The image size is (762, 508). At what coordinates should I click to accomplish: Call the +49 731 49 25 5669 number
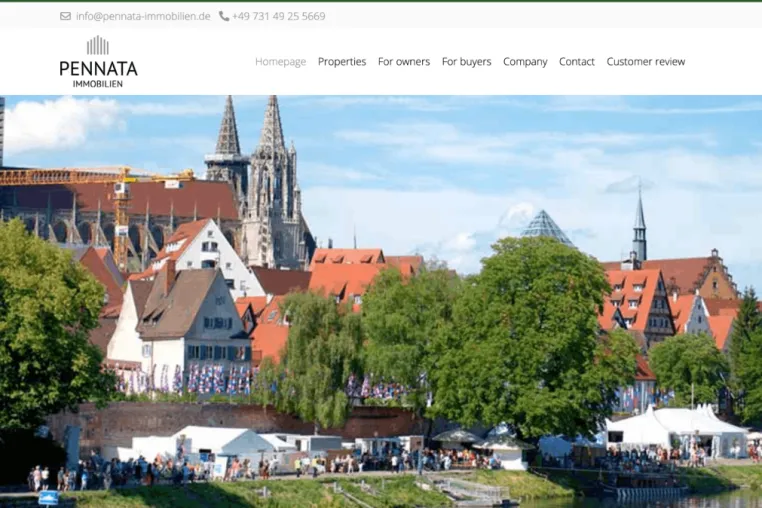tap(278, 16)
